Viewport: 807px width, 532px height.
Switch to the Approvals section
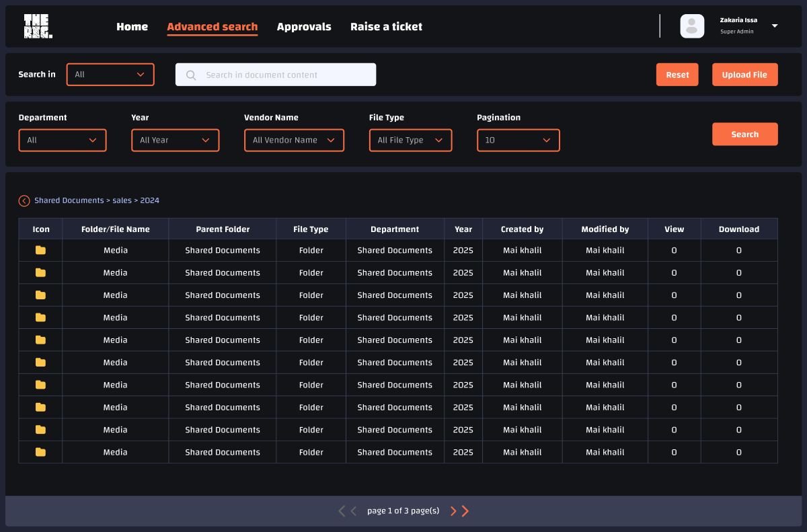click(x=304, y=26)
